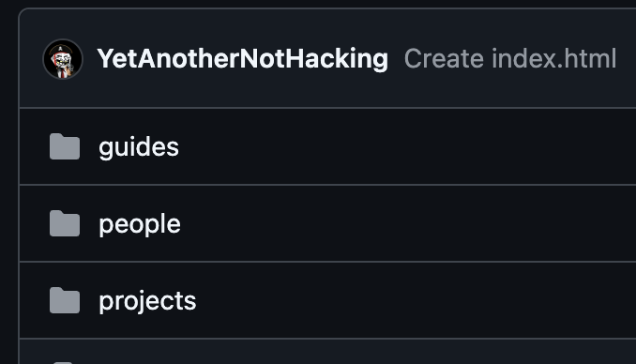Click the folder icon beside guides

(65, 146)
